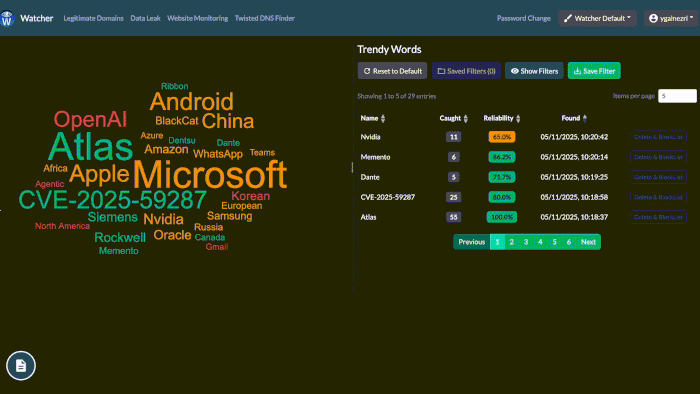The width and height of the screenshot is (700, 394).
Task: Click Korean in the word cloud
Action: tap(250, 196)
